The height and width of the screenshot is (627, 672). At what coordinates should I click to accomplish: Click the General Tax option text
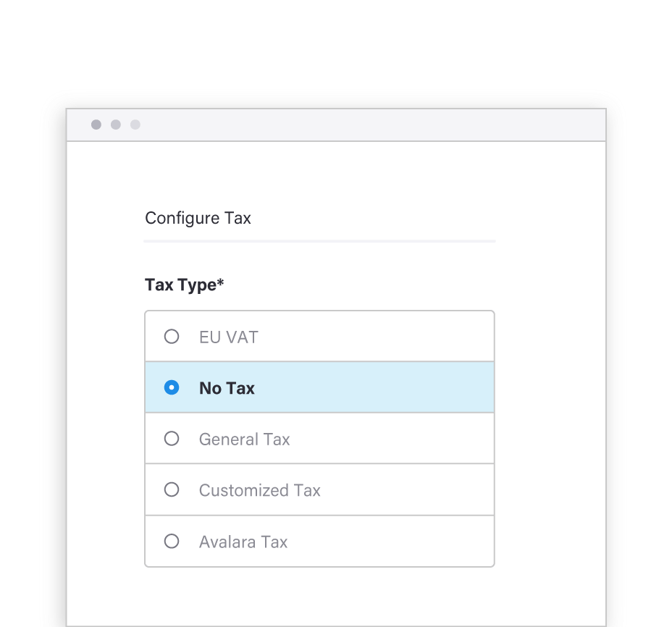(244, 439)
